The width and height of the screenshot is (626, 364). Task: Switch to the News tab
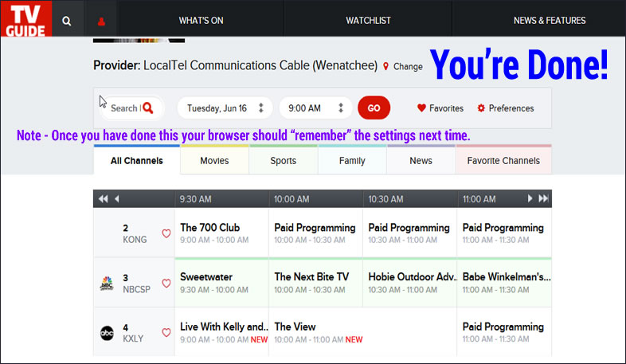421,160
